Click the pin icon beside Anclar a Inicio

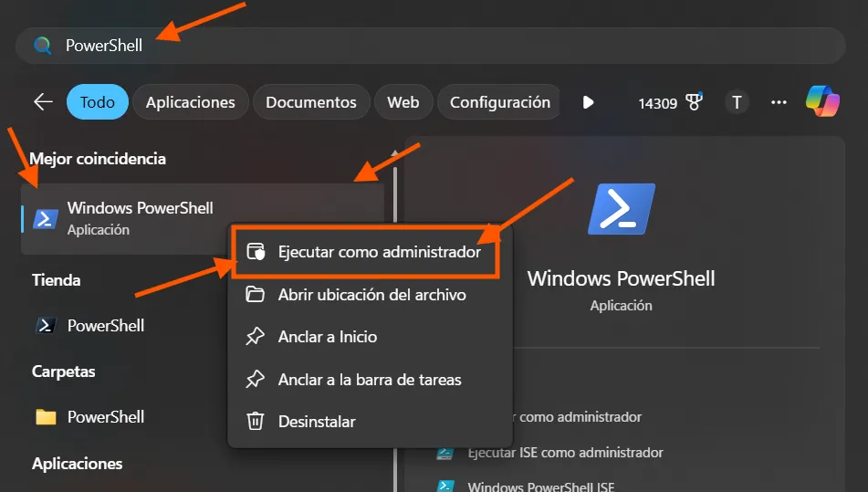(256, 337)
